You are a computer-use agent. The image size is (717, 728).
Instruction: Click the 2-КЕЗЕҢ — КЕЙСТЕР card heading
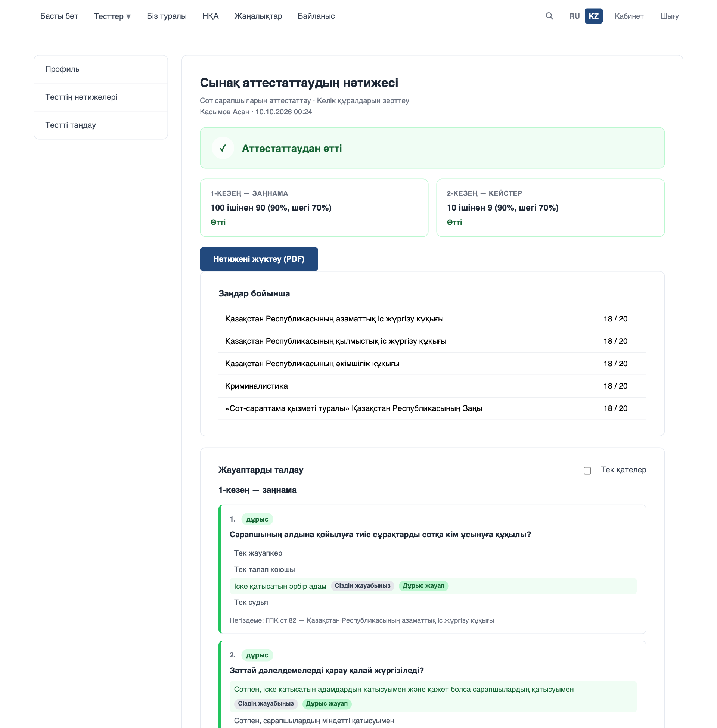pos(484,193)
